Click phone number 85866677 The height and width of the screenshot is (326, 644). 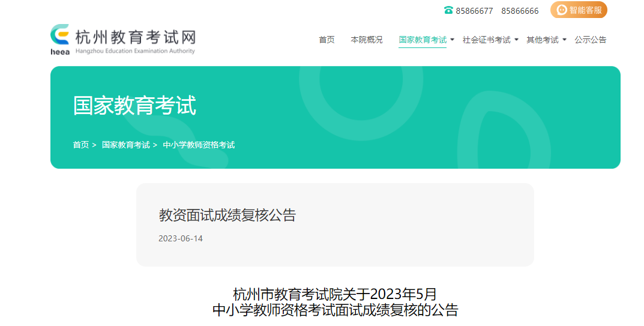coord(474,11)
